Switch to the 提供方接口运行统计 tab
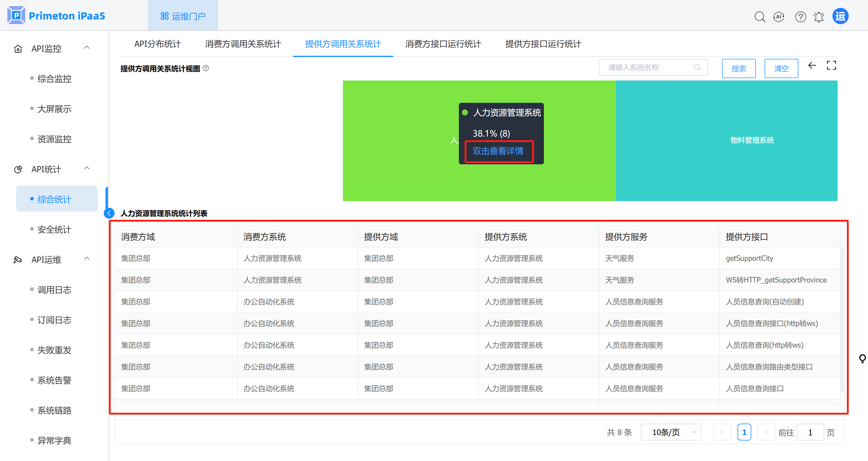Screen dimensions: 868x461 pos(543,44)
